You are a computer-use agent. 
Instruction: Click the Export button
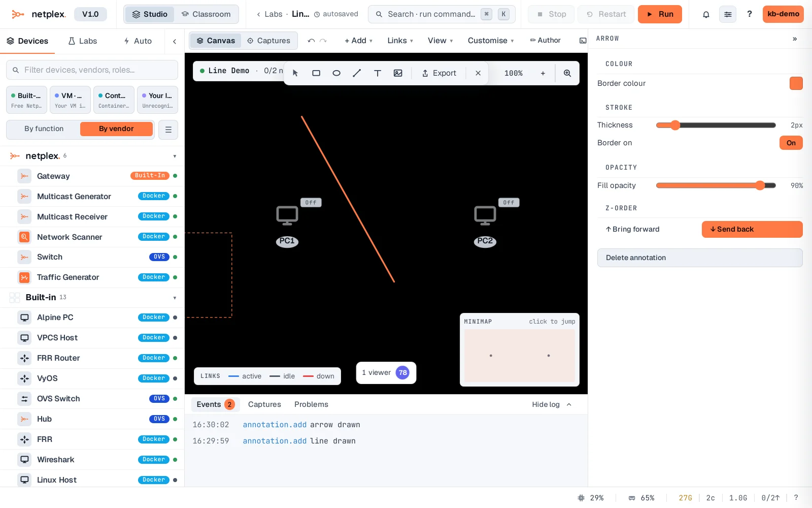tap(439, 73)
